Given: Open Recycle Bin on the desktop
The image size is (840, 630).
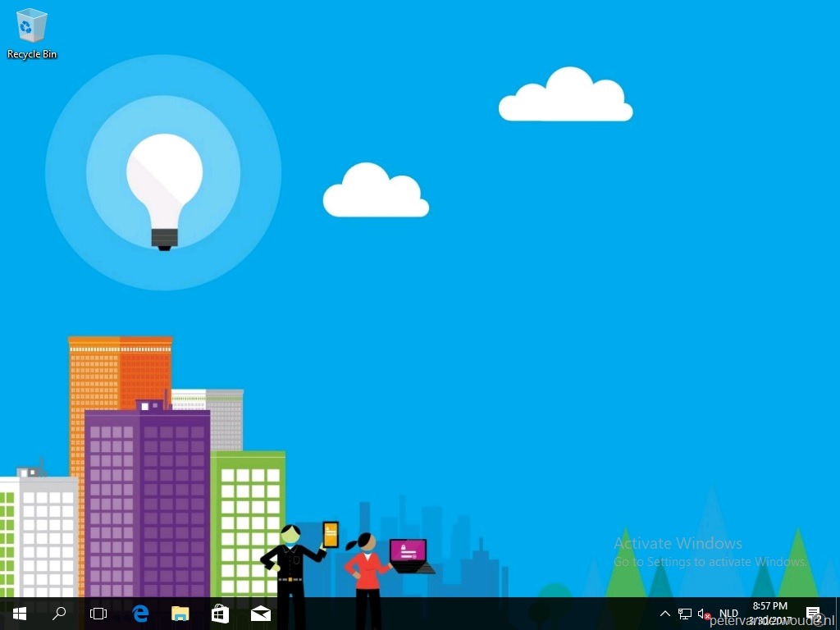Looking at the screenshot, I should click(31, 26).
